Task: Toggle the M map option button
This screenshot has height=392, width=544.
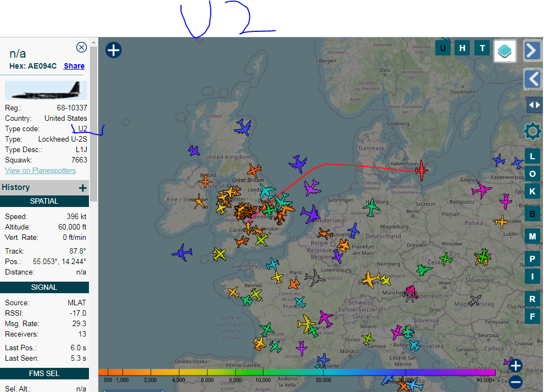Action: [x=532, y=236]
